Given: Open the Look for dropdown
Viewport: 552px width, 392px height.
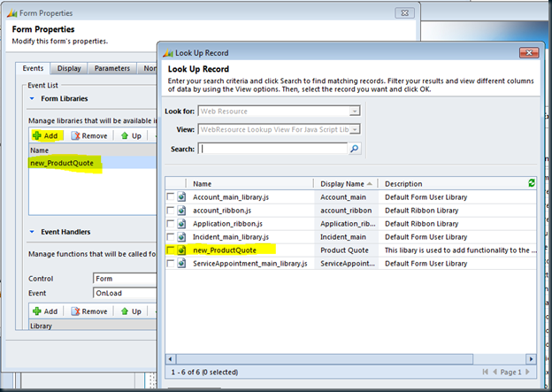Looking at the screenshot, I should coord(354,111).
